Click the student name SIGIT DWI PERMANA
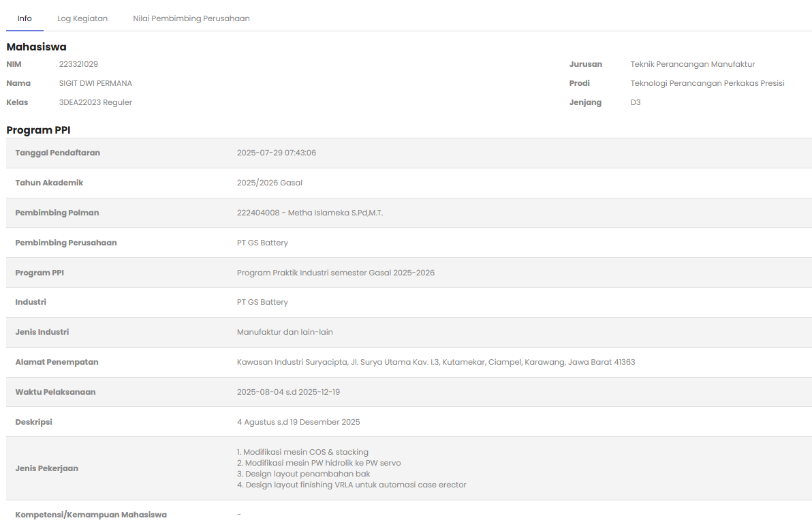 (95, 83)
